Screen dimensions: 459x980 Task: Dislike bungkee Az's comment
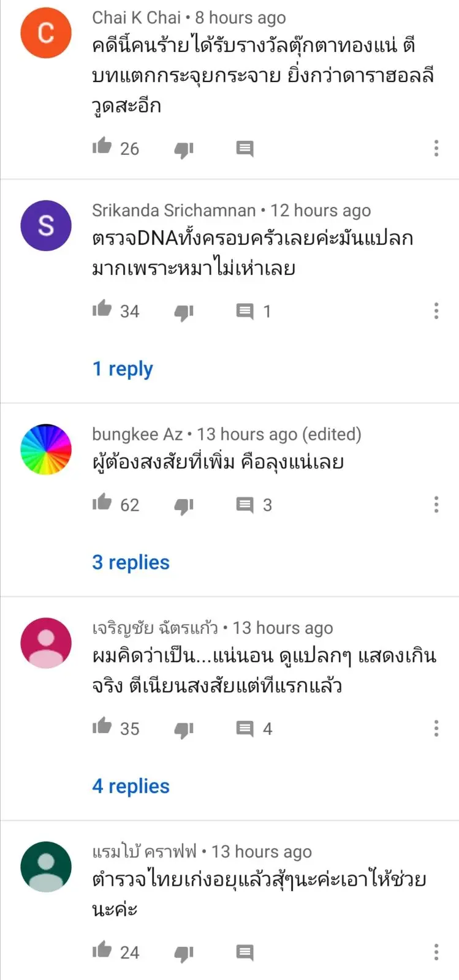tap(184, 506)
